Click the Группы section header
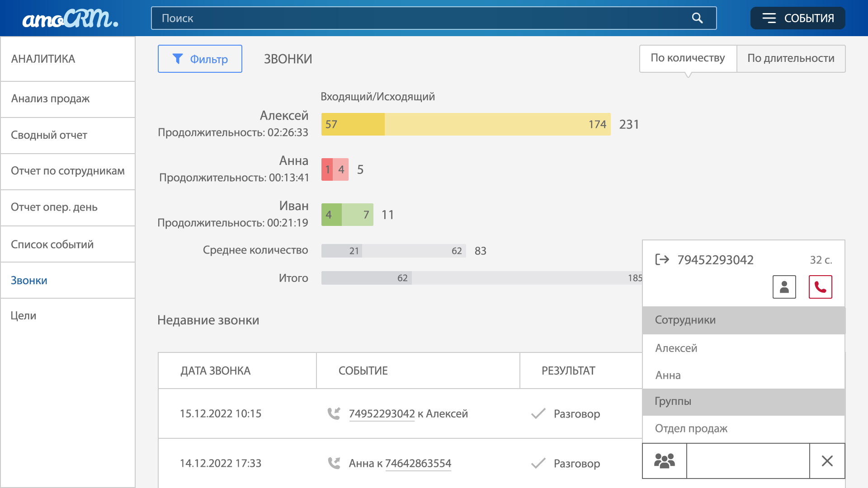This screenshot has width=868, height=488. [744, 402]
